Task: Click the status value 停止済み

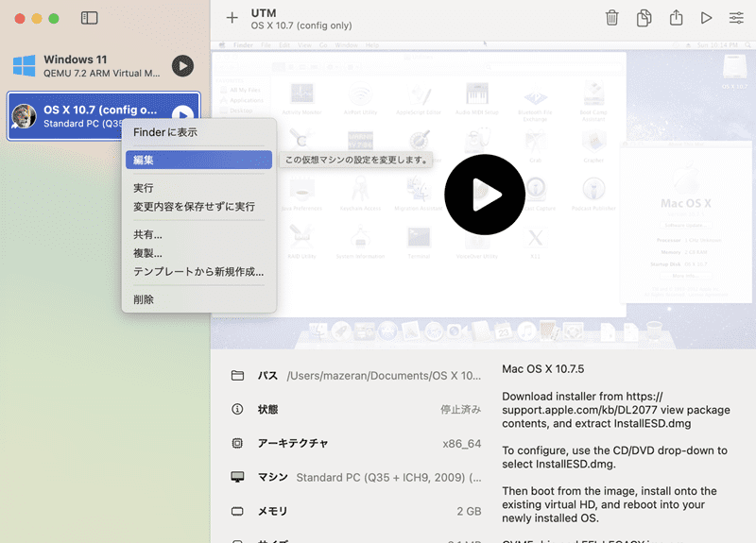Action: coord(460,410)
